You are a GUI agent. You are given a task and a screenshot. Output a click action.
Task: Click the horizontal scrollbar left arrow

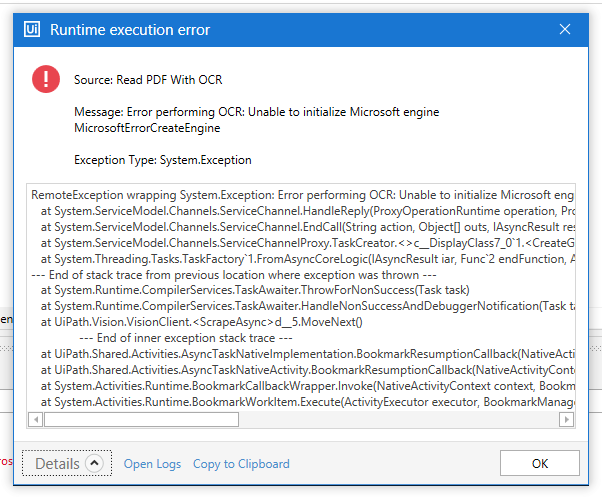[36, 419]
